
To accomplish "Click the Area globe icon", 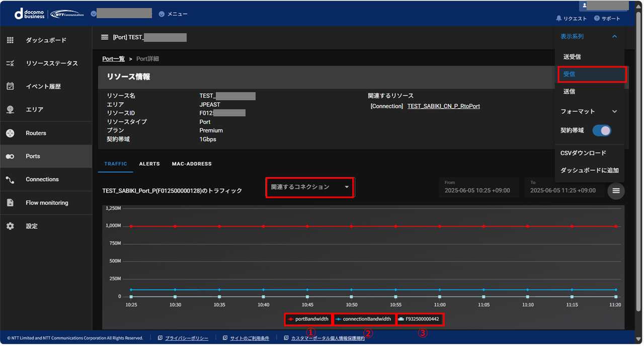I will [10, 109].
